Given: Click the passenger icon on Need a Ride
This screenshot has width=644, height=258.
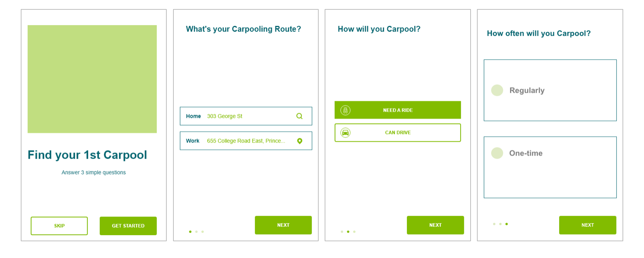Looking at the screenshot, I should point(345,110).
